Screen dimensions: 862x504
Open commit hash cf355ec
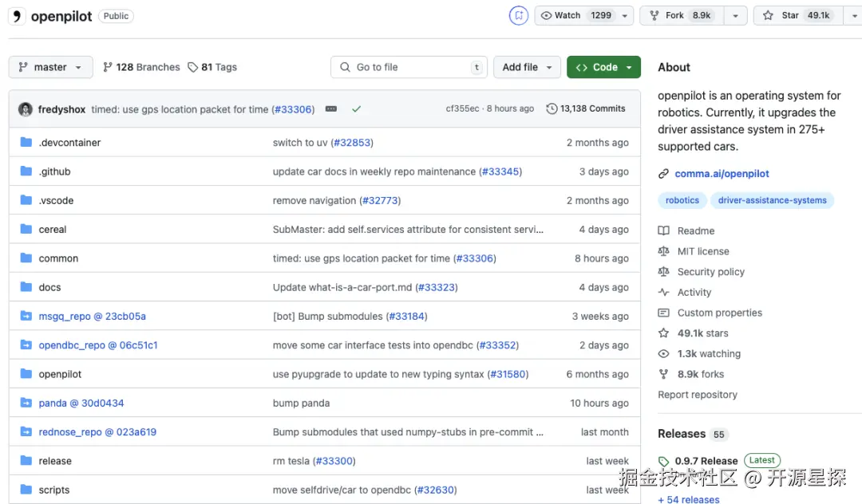[x=462, y=108]
